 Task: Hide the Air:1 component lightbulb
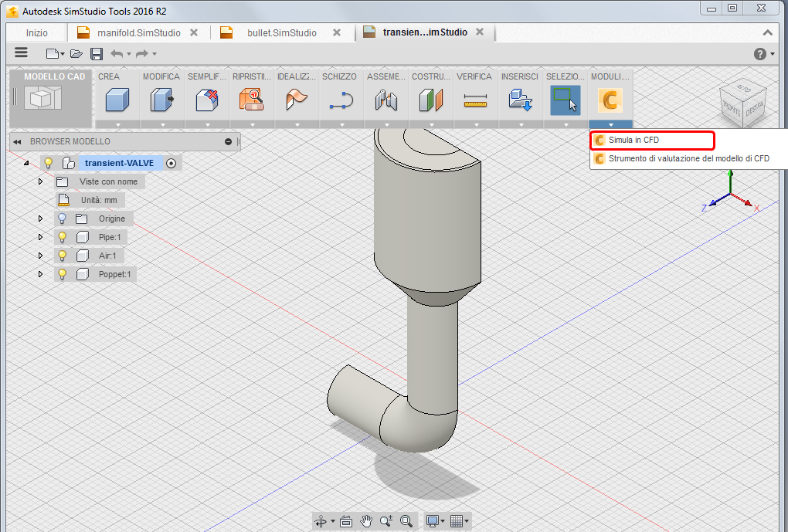tap(63, 256)
